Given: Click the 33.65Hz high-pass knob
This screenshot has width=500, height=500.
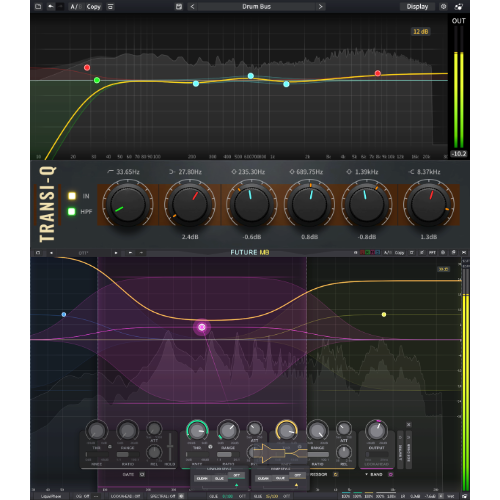Looking at the screenshot, I should pyautogui.click(x=128, y=204).
